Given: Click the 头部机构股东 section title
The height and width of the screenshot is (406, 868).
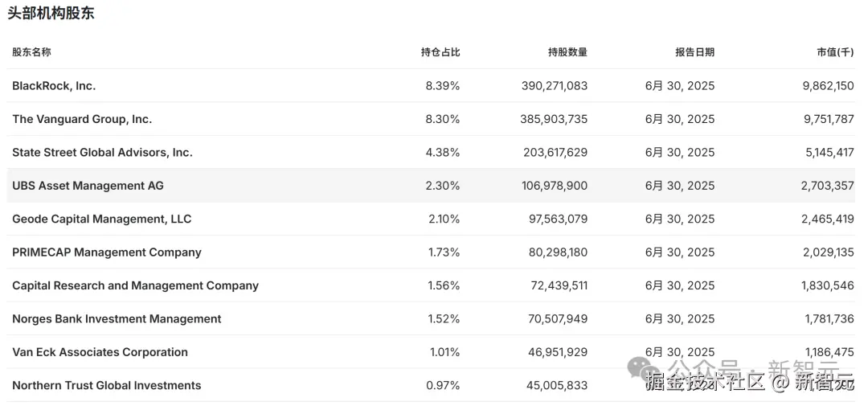Looking at the screenshot, I should (x=51, y=14).
